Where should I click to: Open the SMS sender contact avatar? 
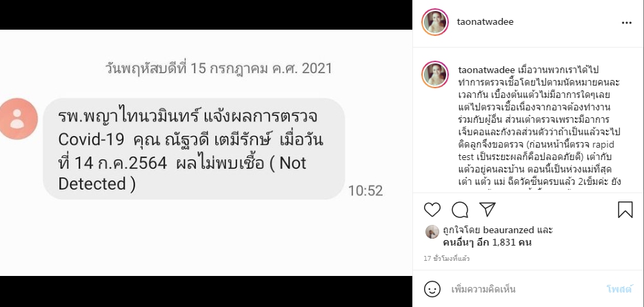18,119
